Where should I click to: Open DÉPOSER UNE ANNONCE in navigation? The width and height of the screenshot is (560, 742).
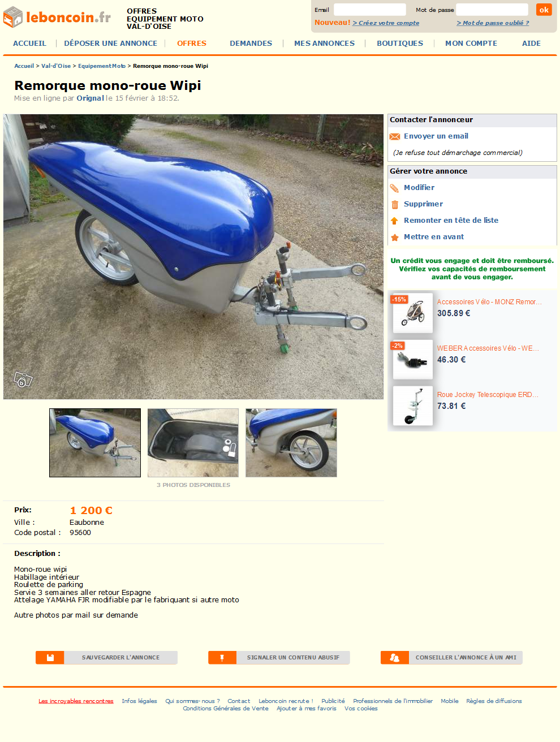[111, 43]
